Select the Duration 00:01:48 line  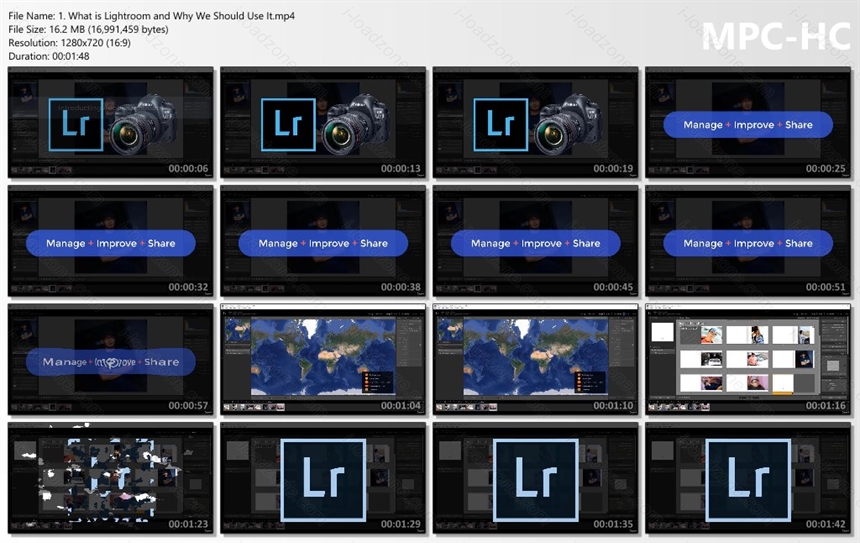click(x=49, y=56)
